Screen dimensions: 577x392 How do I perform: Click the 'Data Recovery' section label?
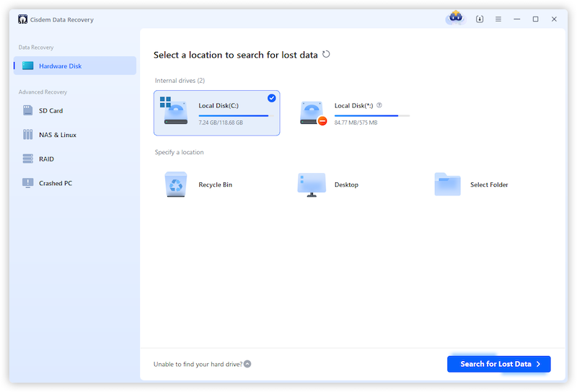coord(36,48)
